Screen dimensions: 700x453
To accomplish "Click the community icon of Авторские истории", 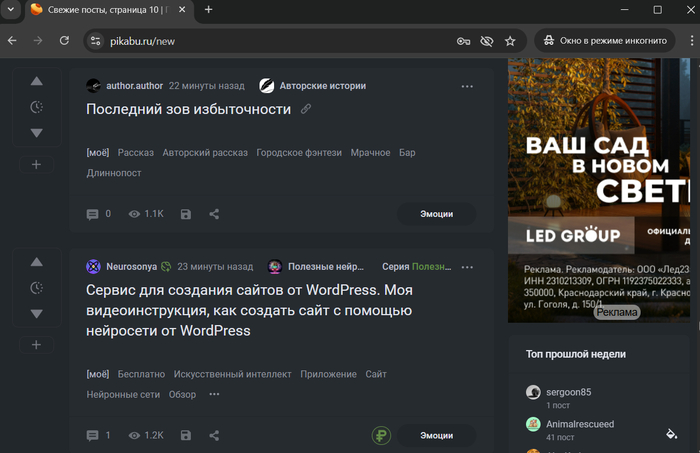I will pyautogui.click(x=267, y=86).
